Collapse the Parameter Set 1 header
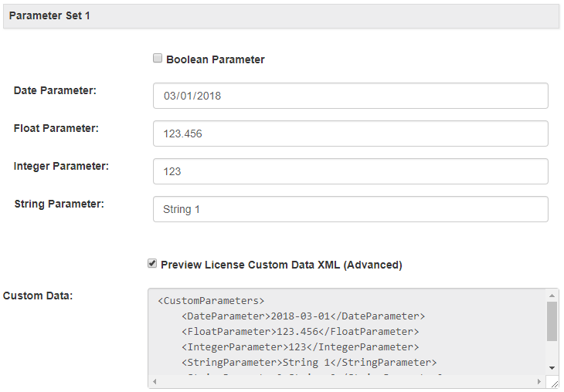 (281, 15)
